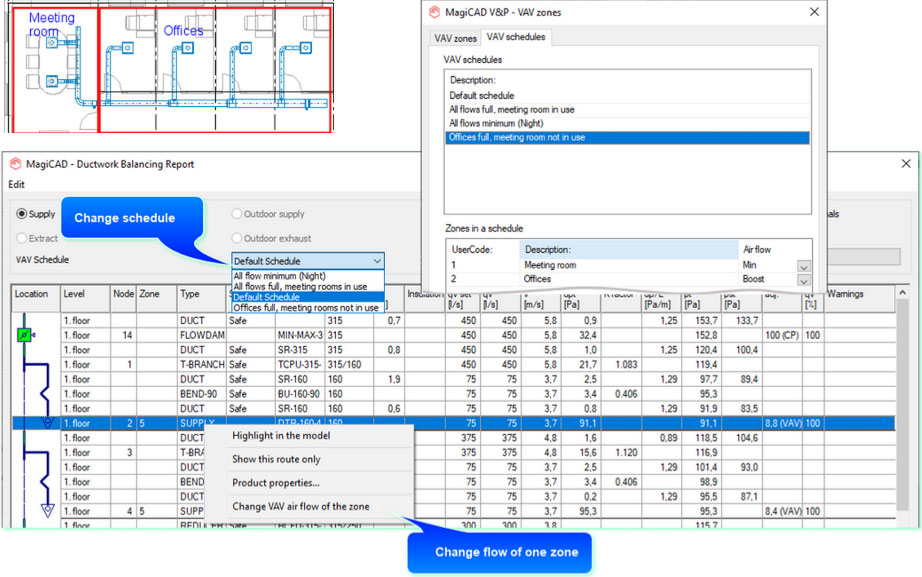922x577 pixels.
Task: Click 'Offices' zone description cell
Action: point(629,279)
